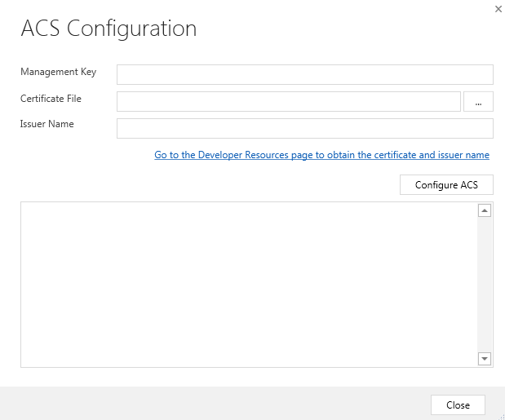This screenshot has height=420, width=505.
Task: Open the file browser with the ellipsis button
Action: point(478,102)
